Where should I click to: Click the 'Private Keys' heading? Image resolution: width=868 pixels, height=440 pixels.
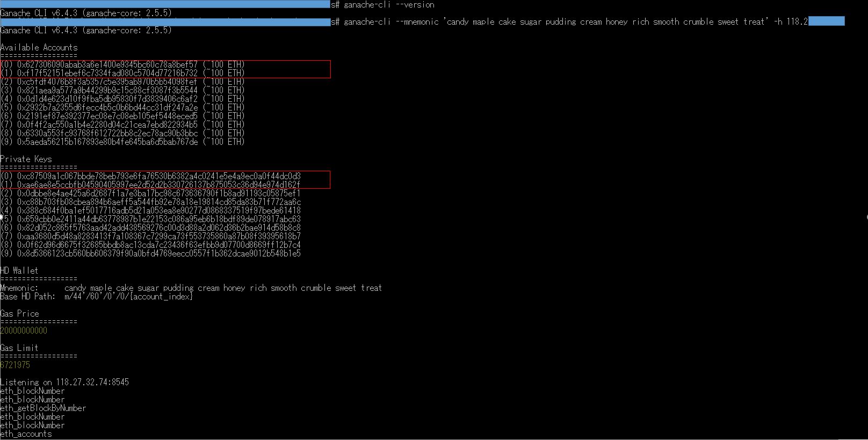click(x=26, y=159)
